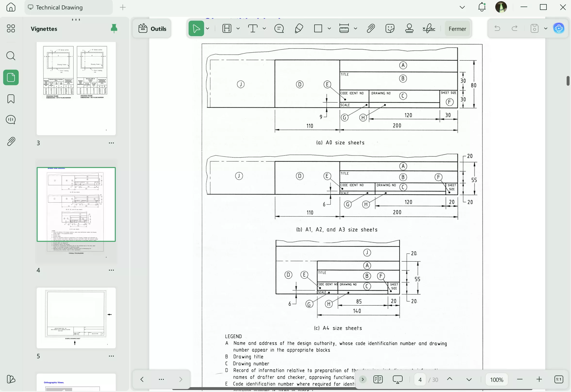Click the Fermer button
This screenshot has height=392, width=571.
pyautogui.click(x=457, y=28)
